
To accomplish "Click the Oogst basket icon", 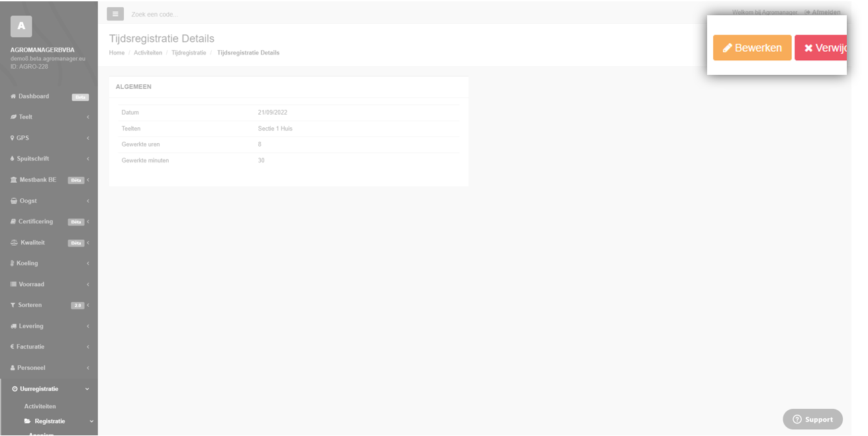I will click(x=14, y=201).
